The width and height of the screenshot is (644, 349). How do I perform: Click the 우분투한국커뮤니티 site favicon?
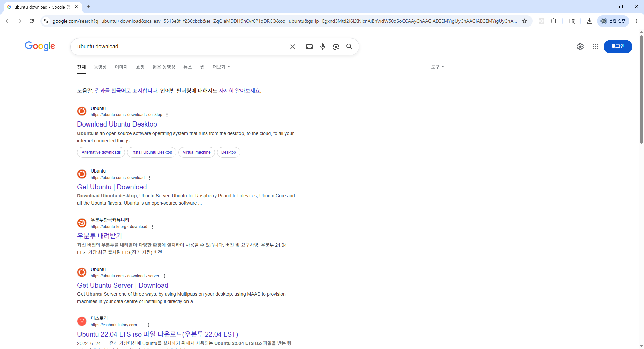(x=82, y=223)
